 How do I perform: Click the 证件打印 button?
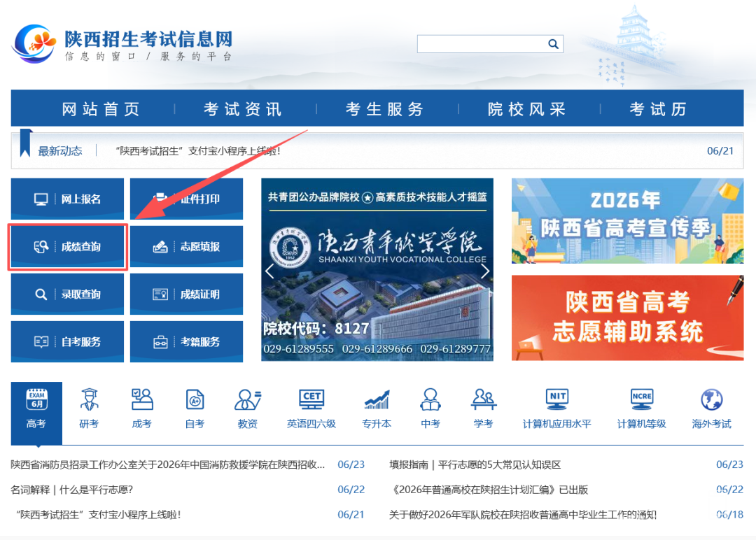tap(187, 199)
